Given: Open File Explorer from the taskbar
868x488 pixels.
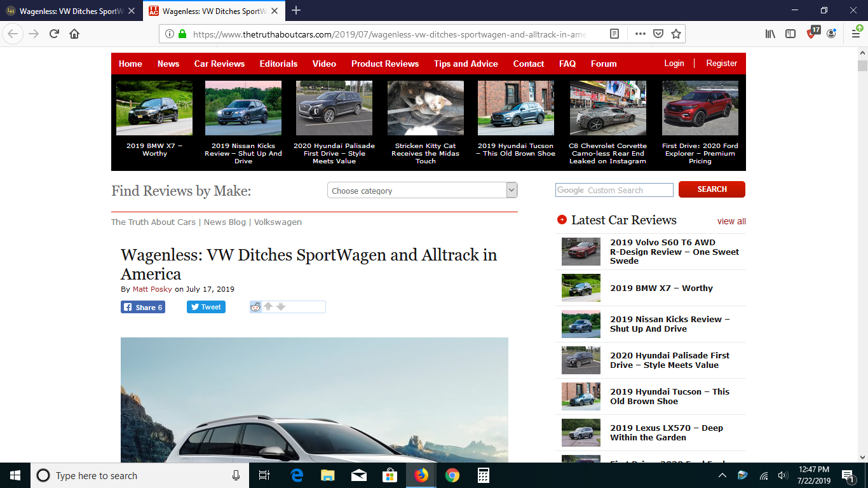Looking at the screenshot, I should coord(328,475).
